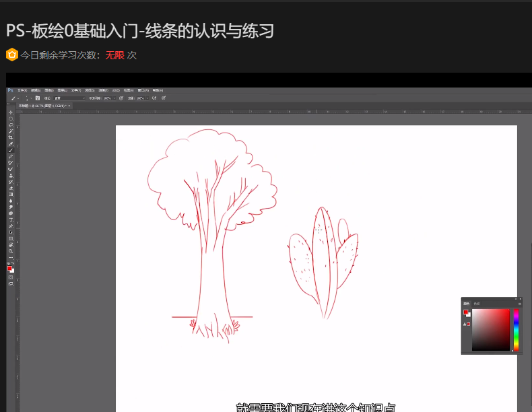Open the blending mode dropdown
Viewport: 532px width, 412px height.
pyautogui.click(x=69, y=98)
